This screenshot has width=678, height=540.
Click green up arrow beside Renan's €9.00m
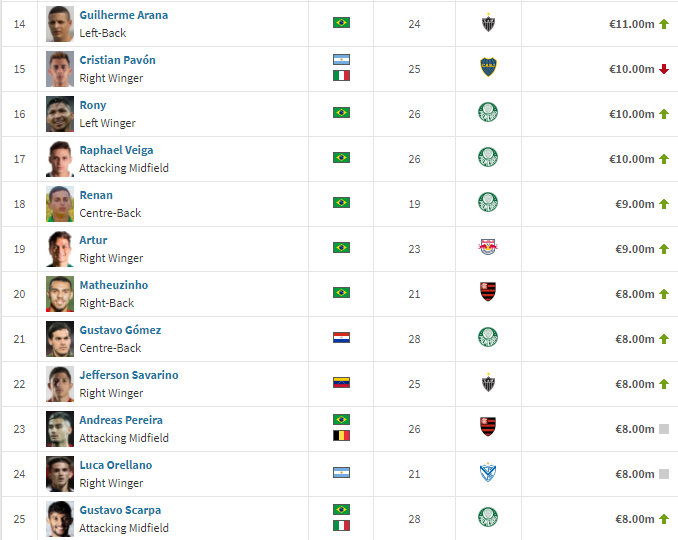pyautogui.click(x=664, y=204)
